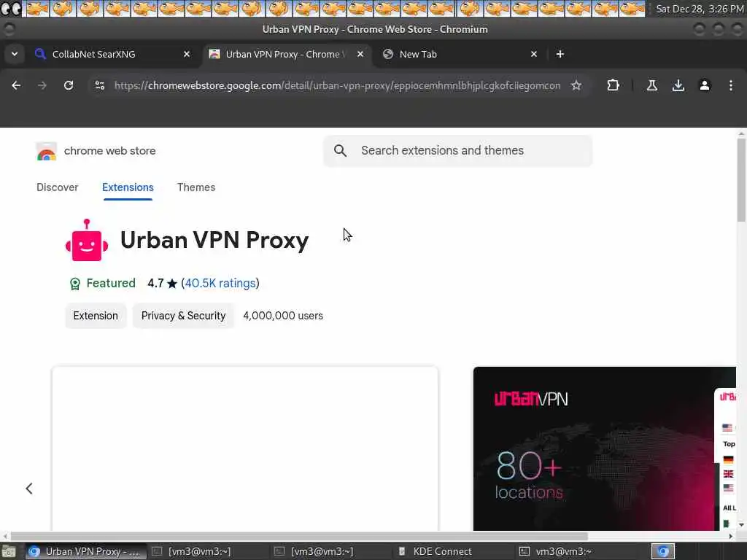Reload the current page

pyautogui.click(x=69, y=85)
